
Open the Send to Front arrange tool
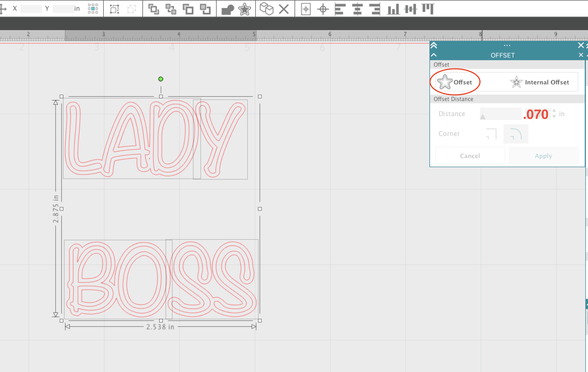point(154,9)
